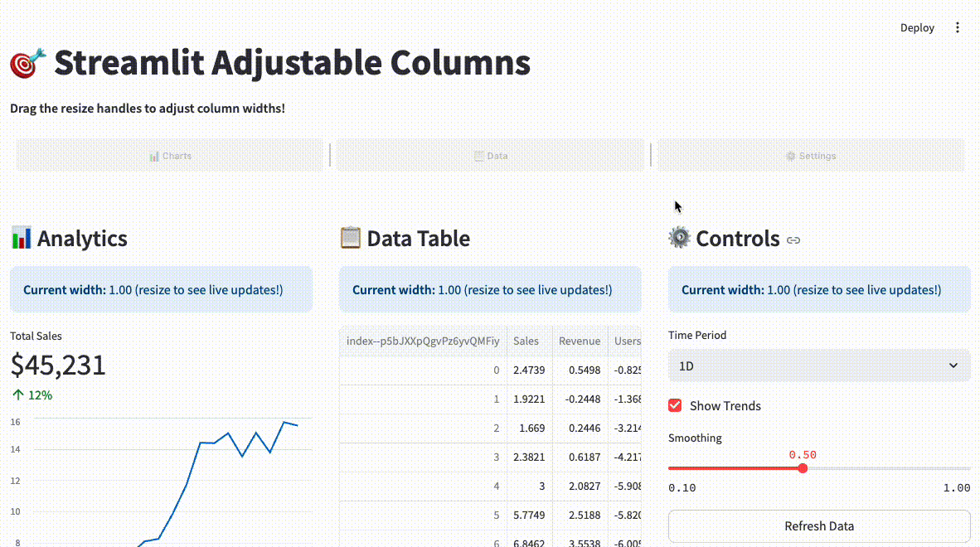Image resolution: width=980 pixels, height=547 pixels.
Task: Click the Deploy button
Action: click(x=917, y=27)
